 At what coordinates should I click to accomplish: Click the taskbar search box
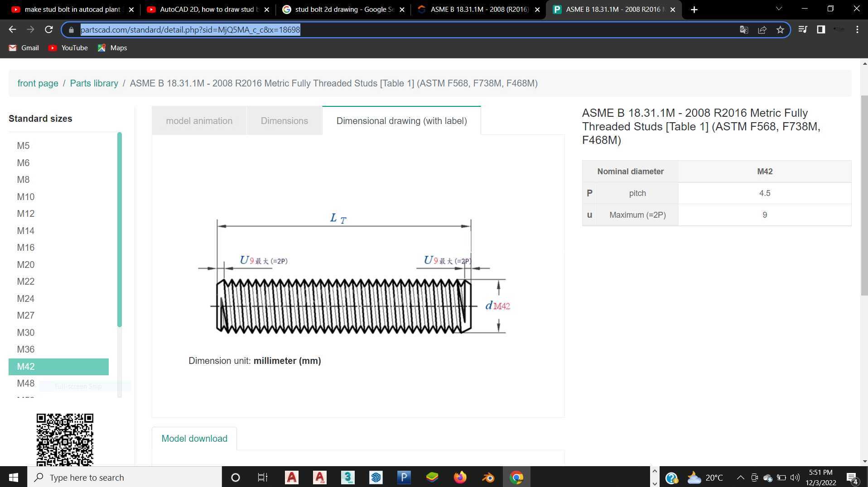point(125,477)
